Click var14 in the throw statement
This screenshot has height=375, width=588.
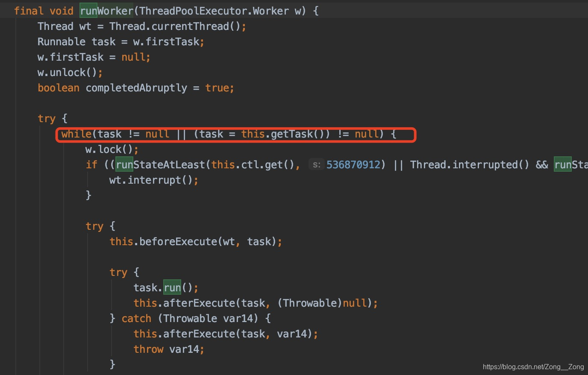point(184,349)
